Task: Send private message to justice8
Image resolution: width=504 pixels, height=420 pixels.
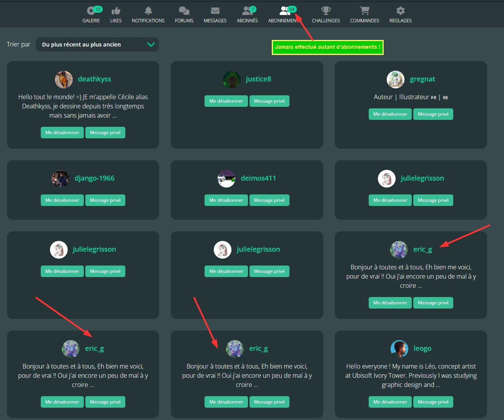Action: pos(269,101)
